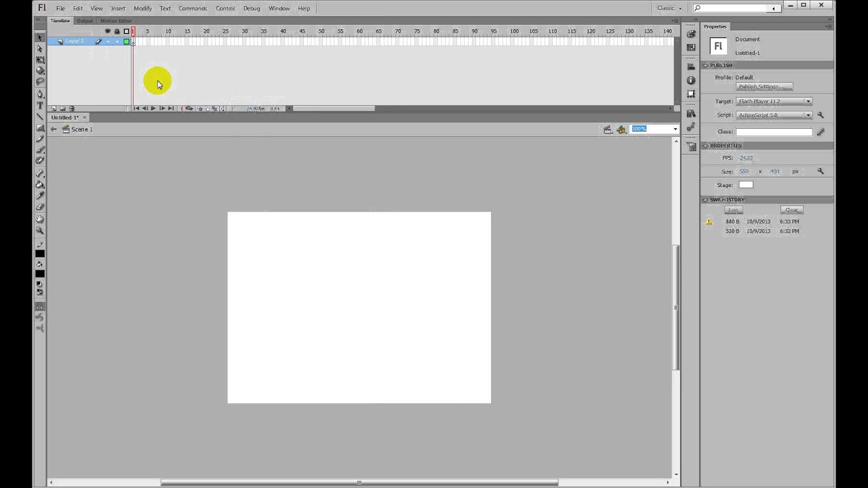868x488 pixels.
Task: Select the Pen tool
Action: [39, 94]
